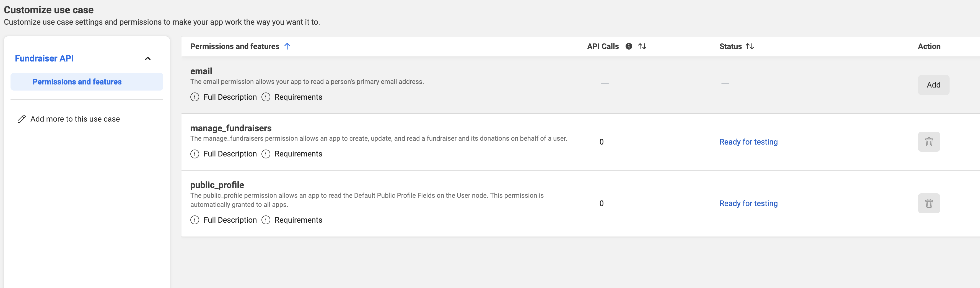980x288 pixels.
Task: Open public_profile Requirements info icon
Action: [266, 220]
